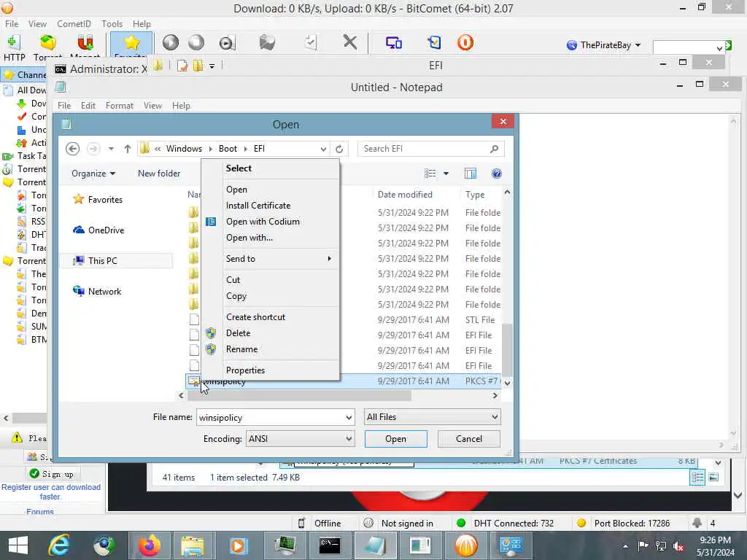This screenshot has height=560, width=747.
Task: Open BitComet's Tools menu
Action: coord(112,24)
